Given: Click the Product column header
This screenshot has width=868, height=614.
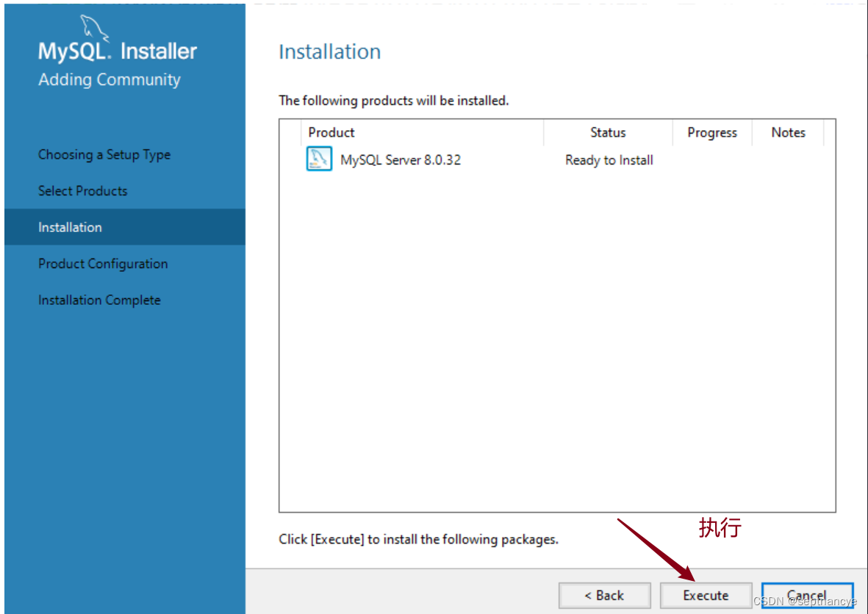Looking at the screenshot, I should (x=423, y=133).
